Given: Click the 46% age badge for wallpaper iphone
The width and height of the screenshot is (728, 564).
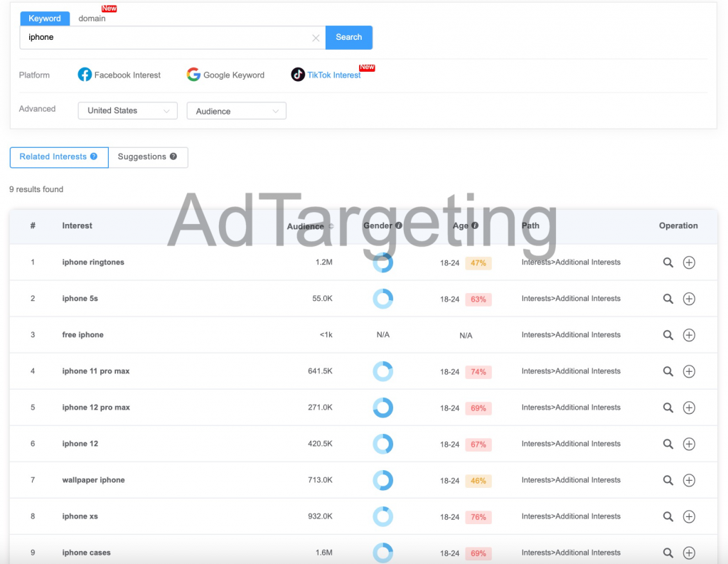Looking at the screenshot, I should point(478,480).
